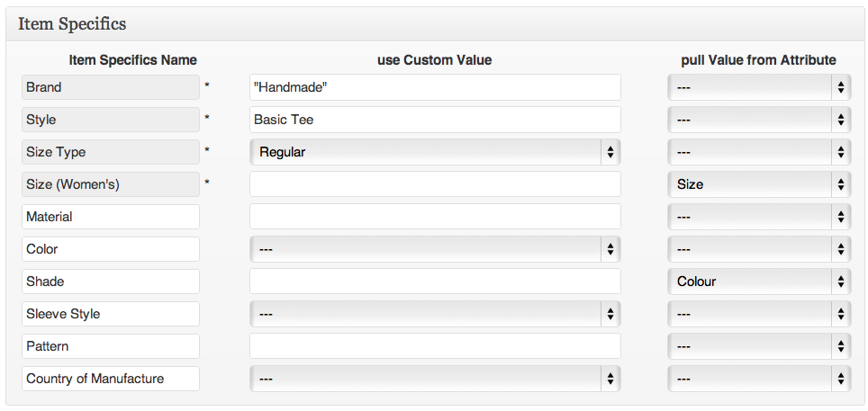Open the Brand row attribute dropdown
Image resolution: width=868 pixels, height=411 pixels.
pos(759,87)
